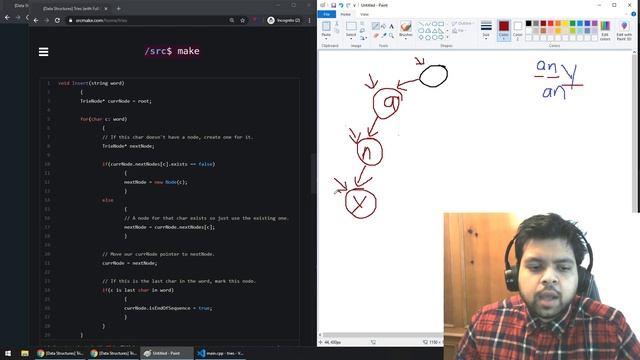
Task: Click the Select rectangle tool in Paint
Action: (351, 27)
